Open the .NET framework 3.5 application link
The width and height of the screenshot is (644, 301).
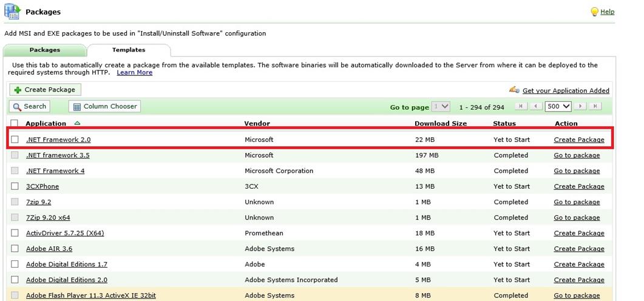tap(58, 155)
